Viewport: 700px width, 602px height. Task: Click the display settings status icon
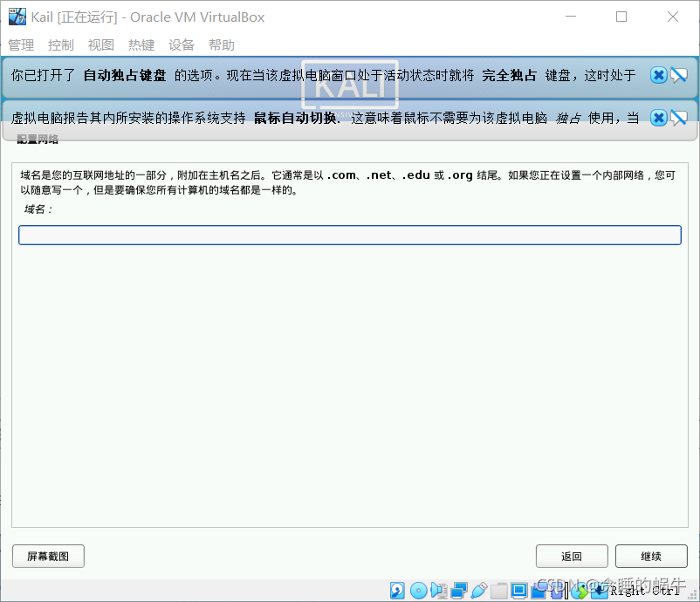coord(519,591)
